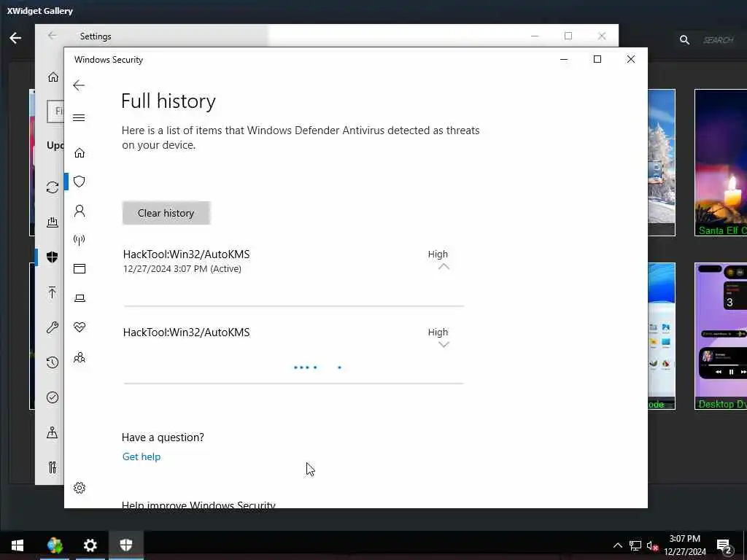Open Device security laptop icon

[80, 298]
